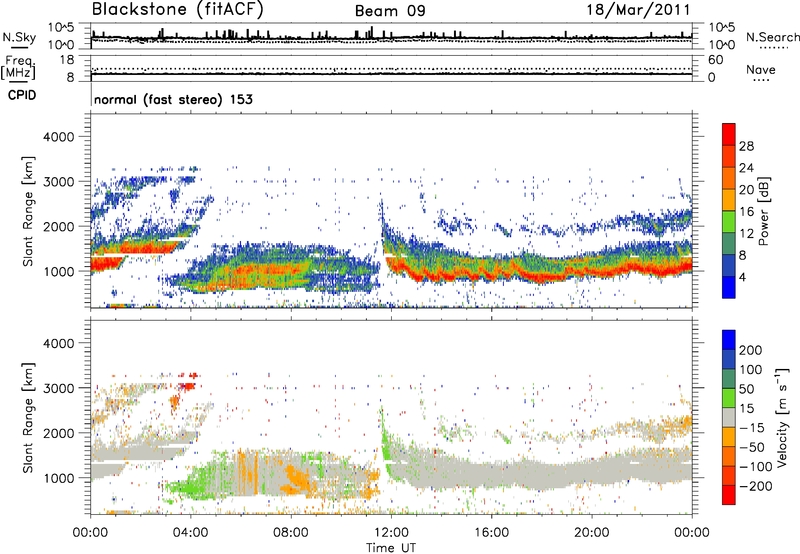The height and width of the screenshot is (554, 800).
Task: Click the Nave legend label
Action: click(760, 70)
